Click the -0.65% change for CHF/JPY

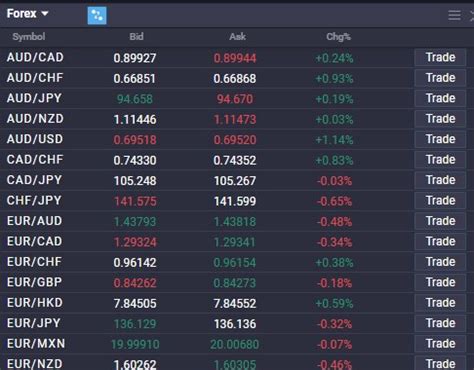(x=334, y=201)
